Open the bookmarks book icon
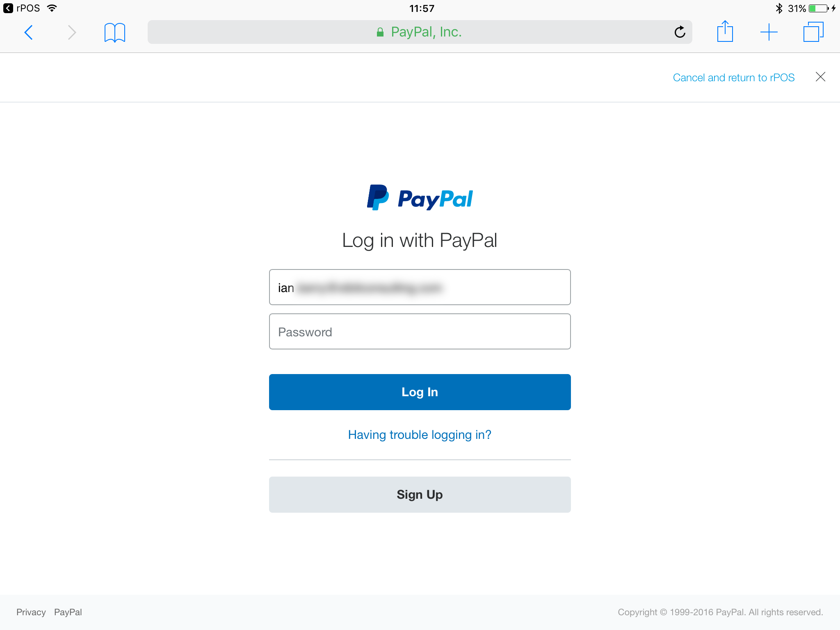The height and width of the screenshot is (630, 840). coord(115,32)
